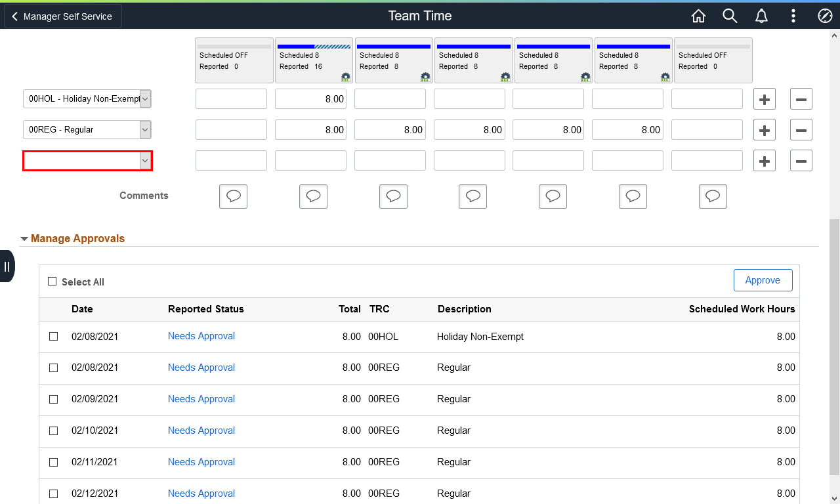Click gear icon on sixth day card
This screenshot has height=504, width=840.
coord(665,77)
